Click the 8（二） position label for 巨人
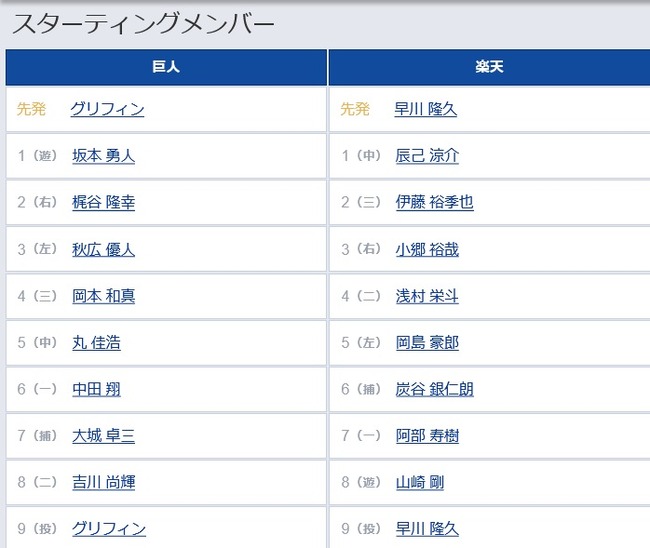Image resolution: width=650 pixels, height=548 pixels. coord(37,482)
